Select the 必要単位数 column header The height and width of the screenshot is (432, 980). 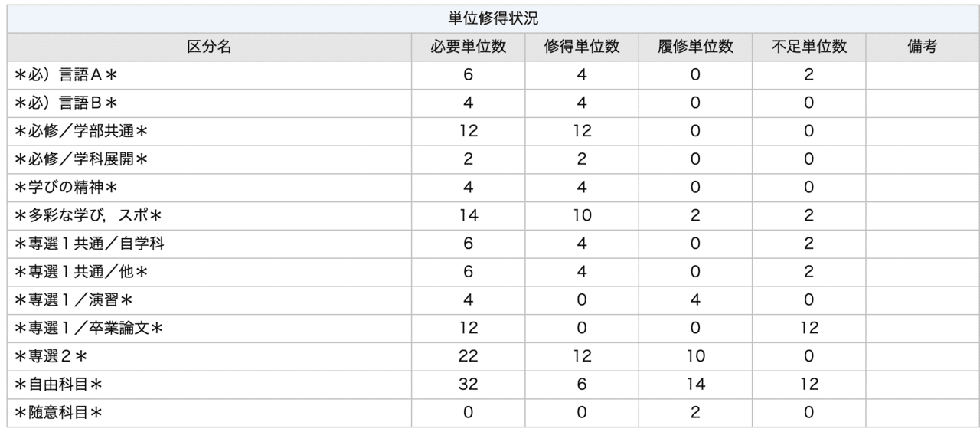point(468,47)
